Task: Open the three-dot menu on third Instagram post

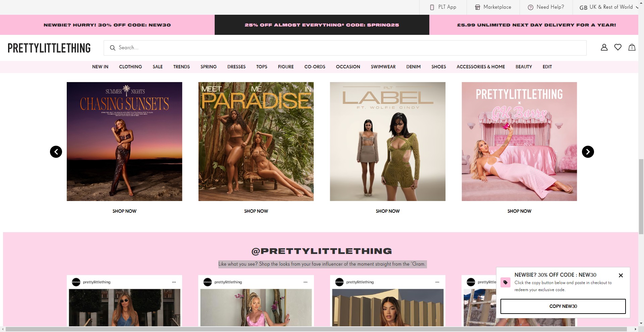Action: pos(437,282)
